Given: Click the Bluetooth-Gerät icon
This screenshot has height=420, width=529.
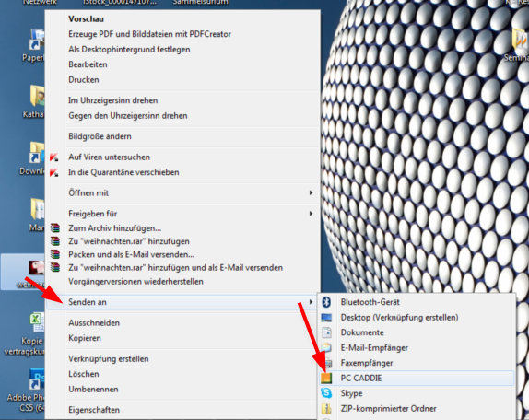Looking at the screenshot, I should tap(326, 302).
